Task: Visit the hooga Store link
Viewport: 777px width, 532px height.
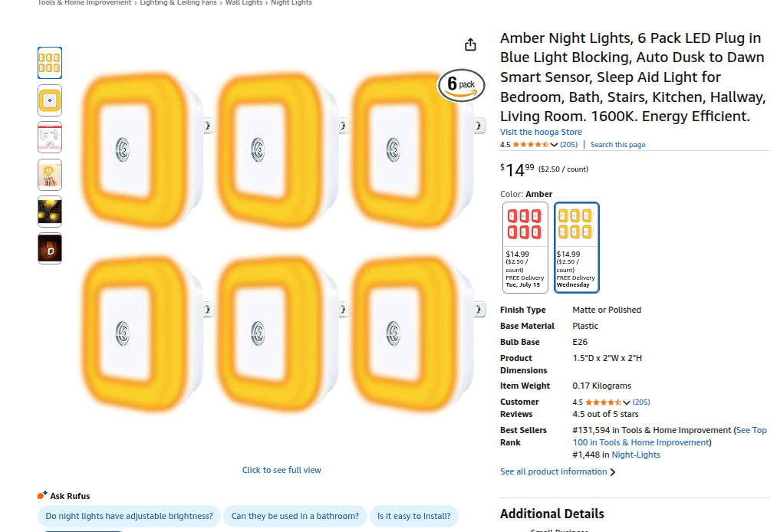Action: (x=541, y=132)
